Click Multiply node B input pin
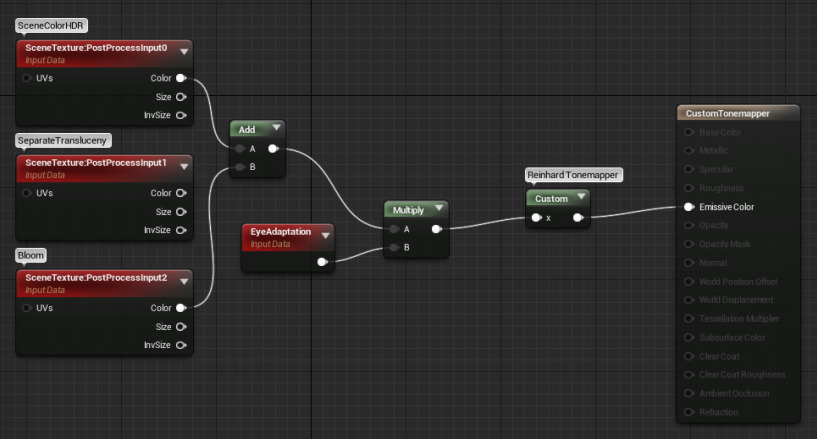818x440 pixels. point(394,247)
